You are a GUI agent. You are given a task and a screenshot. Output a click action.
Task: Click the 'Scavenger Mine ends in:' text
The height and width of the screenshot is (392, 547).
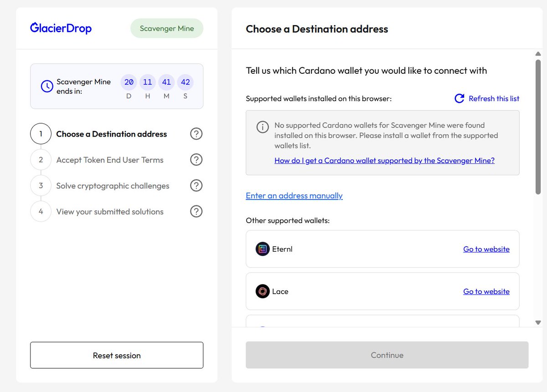point(83,87)
